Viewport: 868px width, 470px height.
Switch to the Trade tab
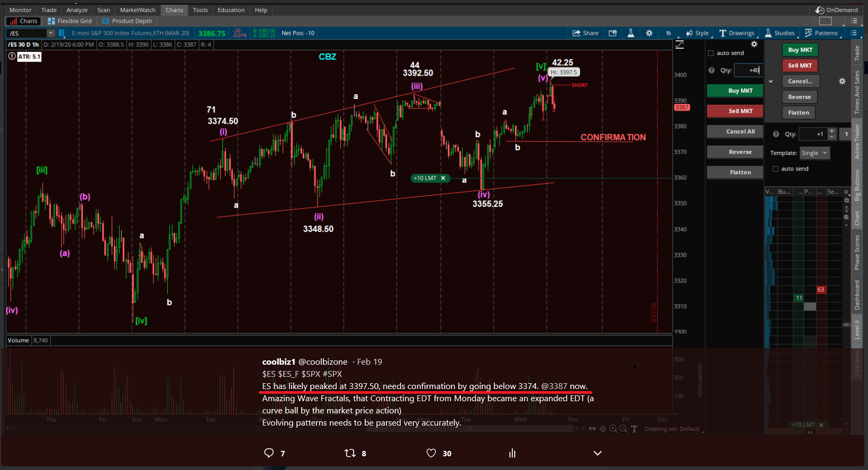pyautogui.click(x=49, y=10)
